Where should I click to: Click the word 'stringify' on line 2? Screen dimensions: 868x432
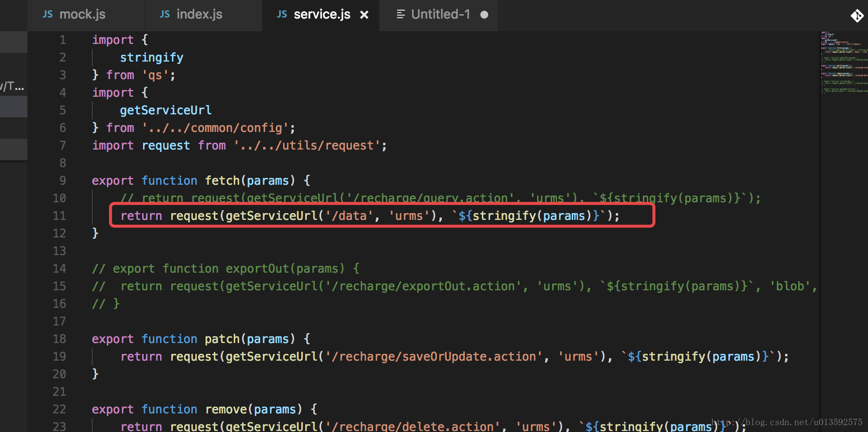click(x=152, y=58)
